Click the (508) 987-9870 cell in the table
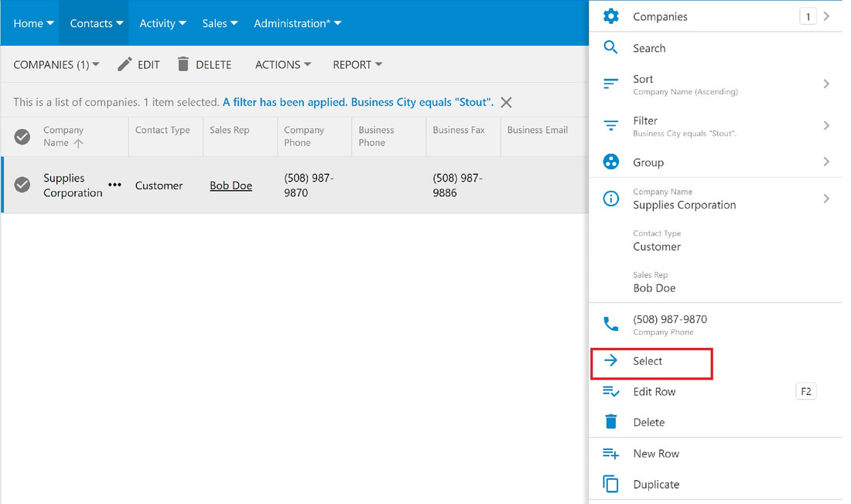This screenshot has width=851, height=504. coord(309,185)
